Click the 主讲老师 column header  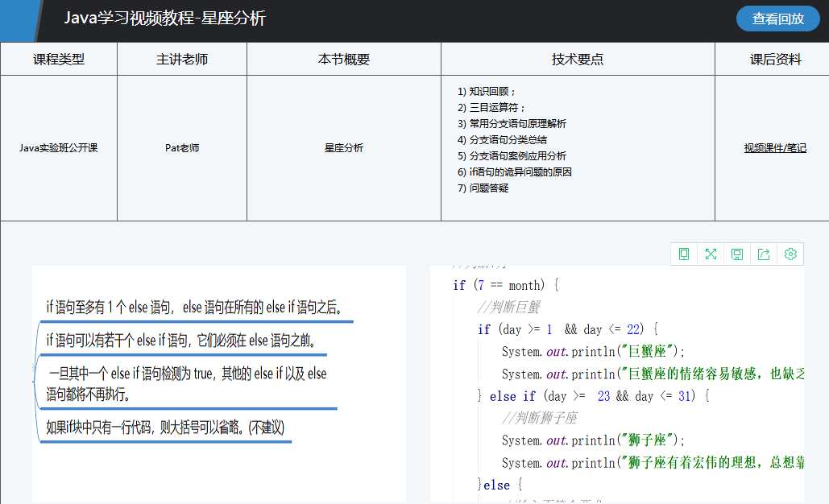click(182, 60)
